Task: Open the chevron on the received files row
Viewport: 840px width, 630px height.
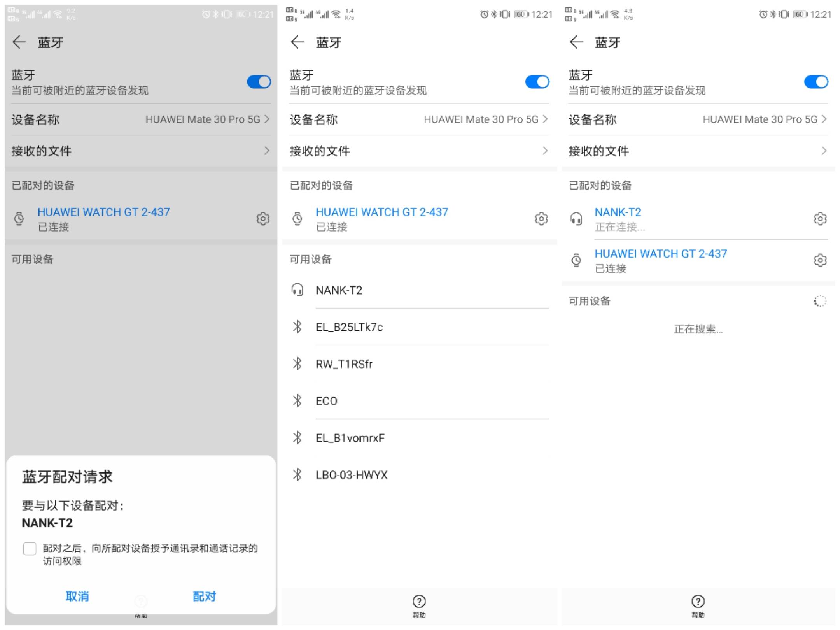Action: click(267, 151)
